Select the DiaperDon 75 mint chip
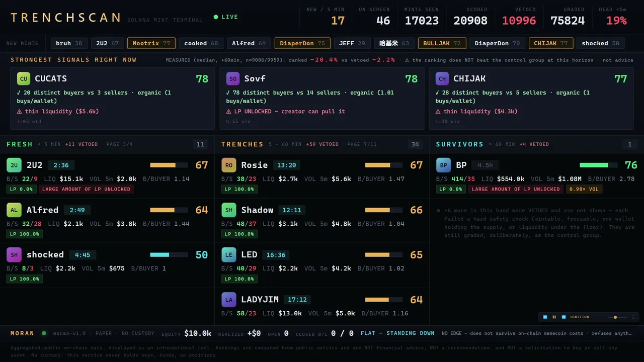644x362 pixels. (302, 43)
